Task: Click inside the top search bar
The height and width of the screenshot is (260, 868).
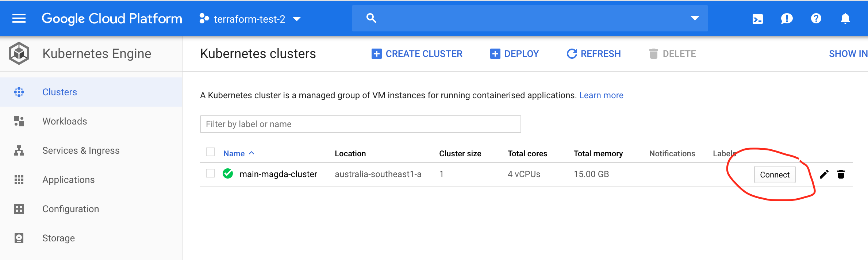Action: pyautogui.click(x=530, y=18)
